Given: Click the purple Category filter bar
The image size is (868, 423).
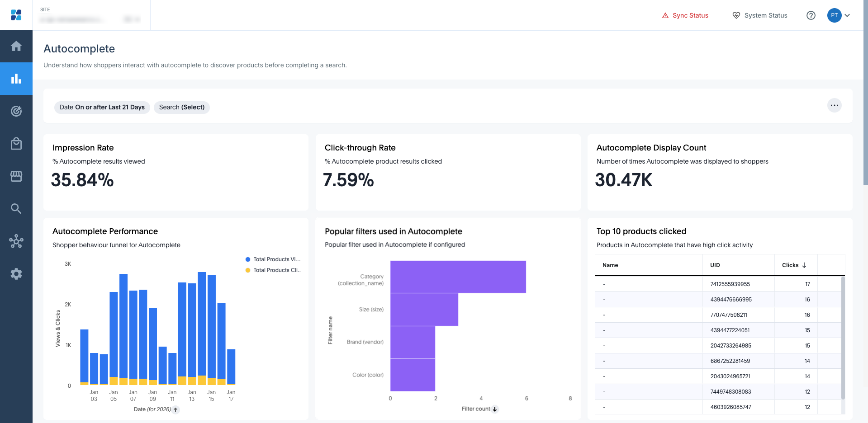Looking at the screenshot, I should pyautogui.click(x=458, y=277).
